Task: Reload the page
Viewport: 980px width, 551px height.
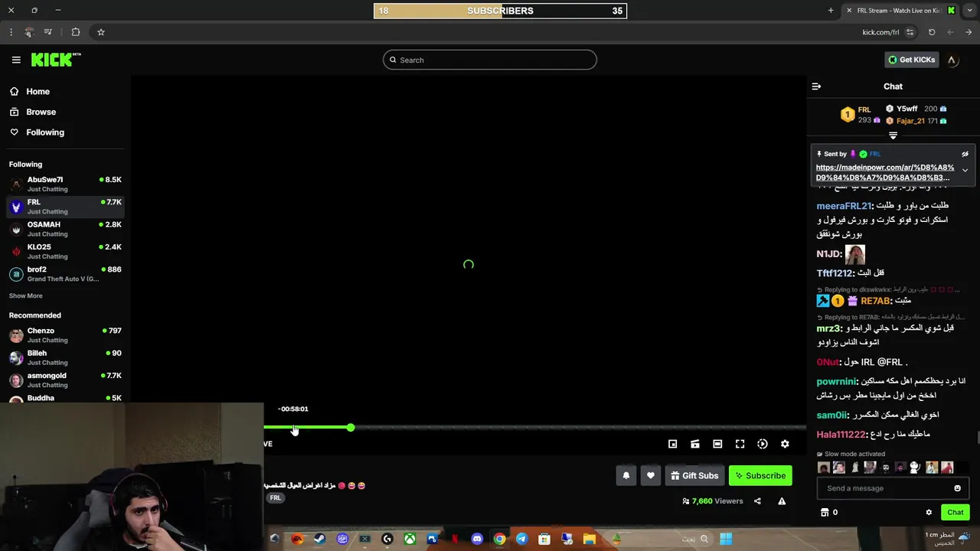Action: (932, 32)
